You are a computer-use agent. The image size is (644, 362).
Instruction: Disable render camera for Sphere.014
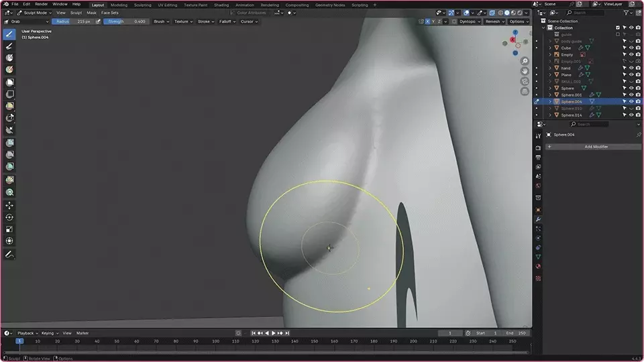(638, 115)
